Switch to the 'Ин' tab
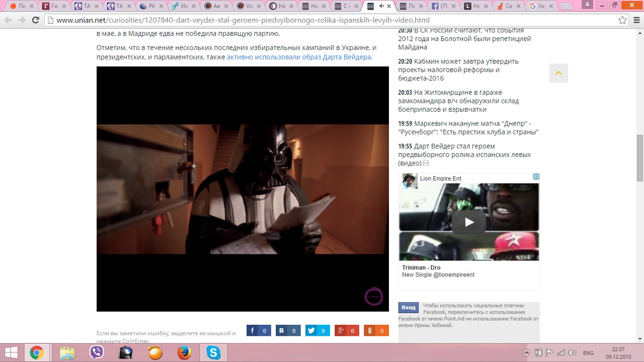Viewport: 644px width, 362px height. click(184, 6)
